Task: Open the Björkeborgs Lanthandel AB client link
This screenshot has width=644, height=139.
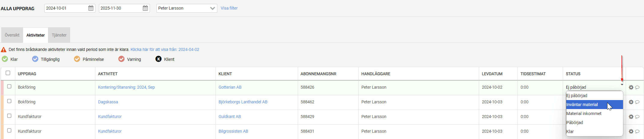Action: pyautogui.click(x=243, y=102)
